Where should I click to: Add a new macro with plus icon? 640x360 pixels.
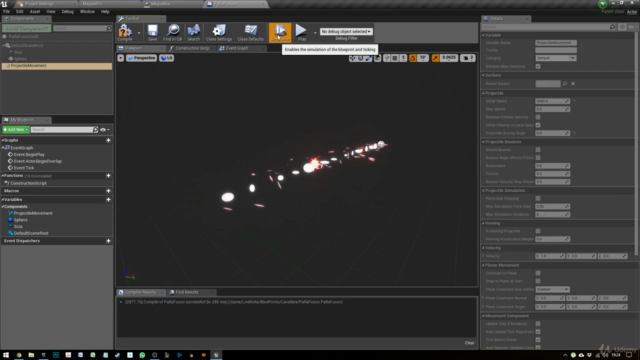click(x=108, y=191)
